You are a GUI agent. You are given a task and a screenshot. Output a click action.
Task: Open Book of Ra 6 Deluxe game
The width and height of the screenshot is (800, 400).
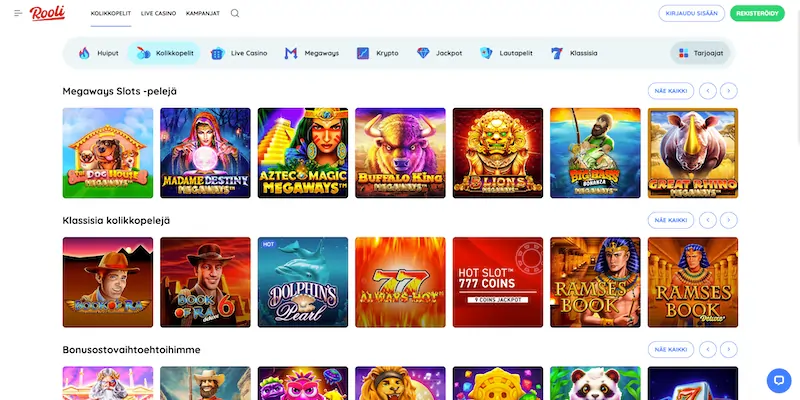pos(205,282)
